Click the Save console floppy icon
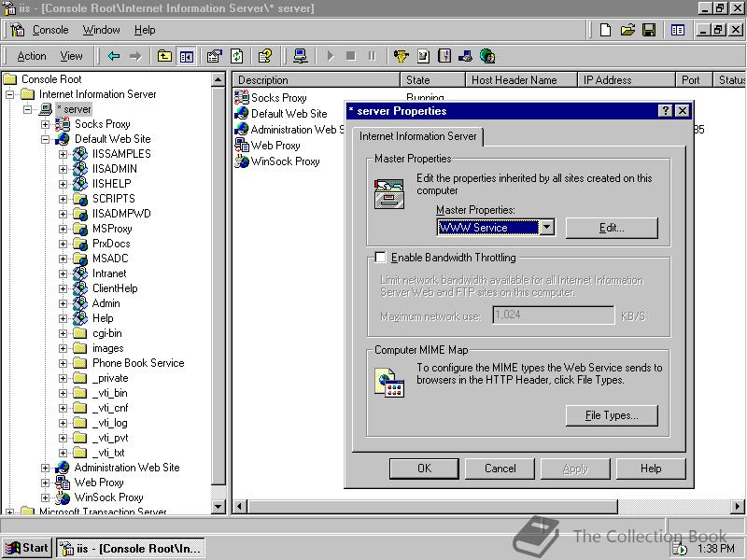747x560 pixels. [649, 30]
